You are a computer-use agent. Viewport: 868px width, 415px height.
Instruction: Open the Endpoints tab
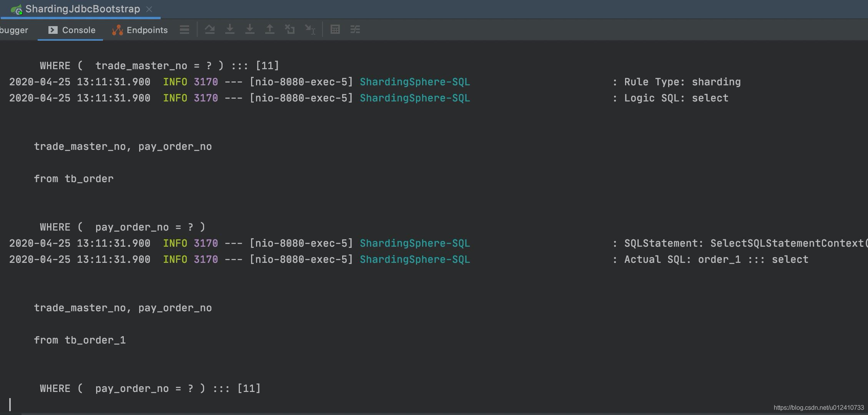tap(140, 29)
